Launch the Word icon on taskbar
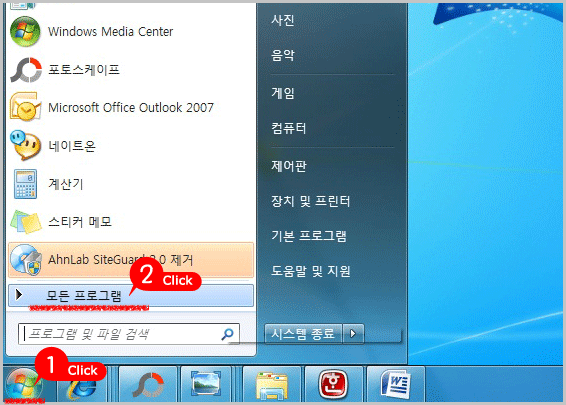 (x=396, y=385)
